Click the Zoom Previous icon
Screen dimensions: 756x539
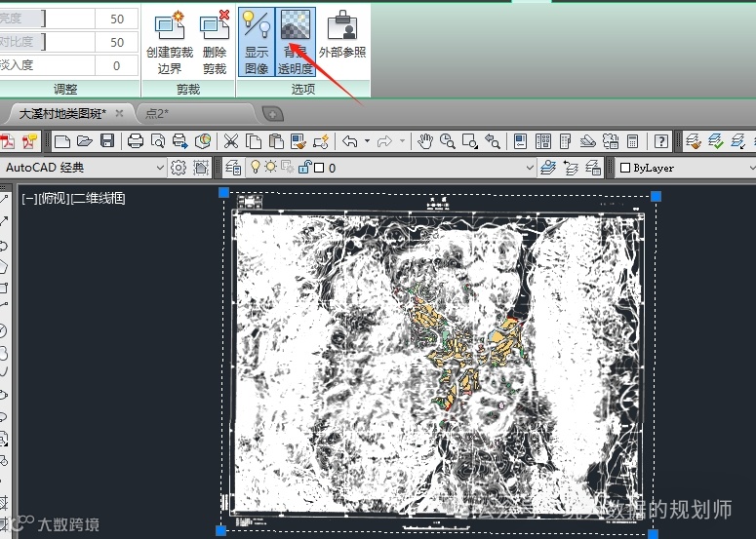coord(493,141)
